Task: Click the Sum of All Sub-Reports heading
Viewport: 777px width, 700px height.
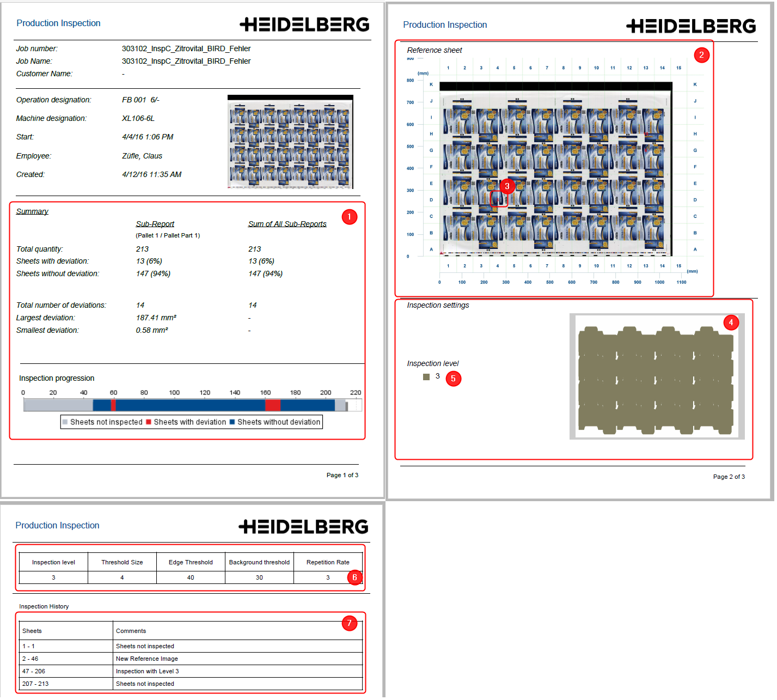Action: pyautogui.click(x=287, y=224)
